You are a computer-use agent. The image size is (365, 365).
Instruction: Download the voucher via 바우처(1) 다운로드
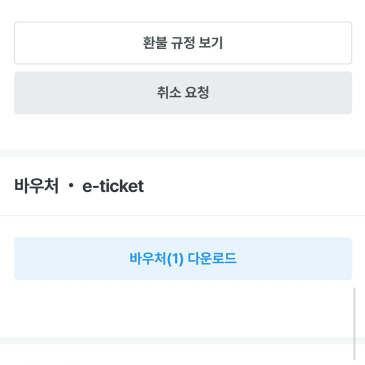183,259
